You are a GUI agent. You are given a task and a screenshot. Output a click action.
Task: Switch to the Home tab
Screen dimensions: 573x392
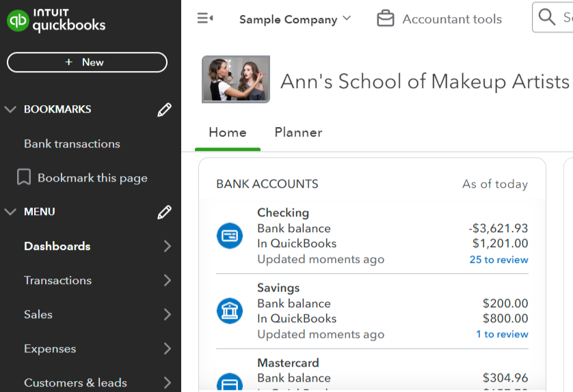pos(228,132)
